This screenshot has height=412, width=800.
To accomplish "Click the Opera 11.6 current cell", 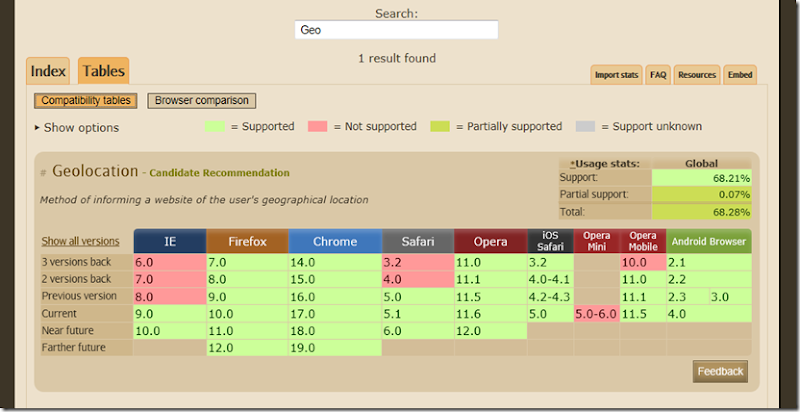I will (490, 314).
